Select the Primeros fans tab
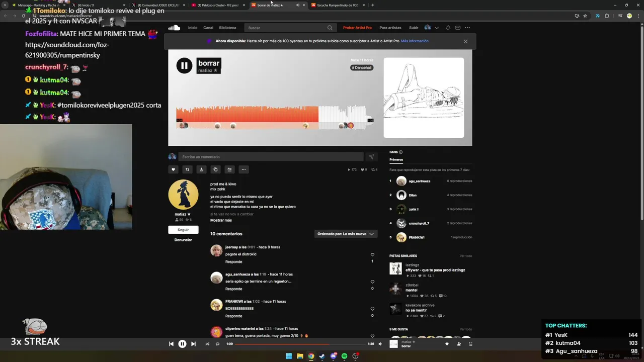 coord(396,159)
